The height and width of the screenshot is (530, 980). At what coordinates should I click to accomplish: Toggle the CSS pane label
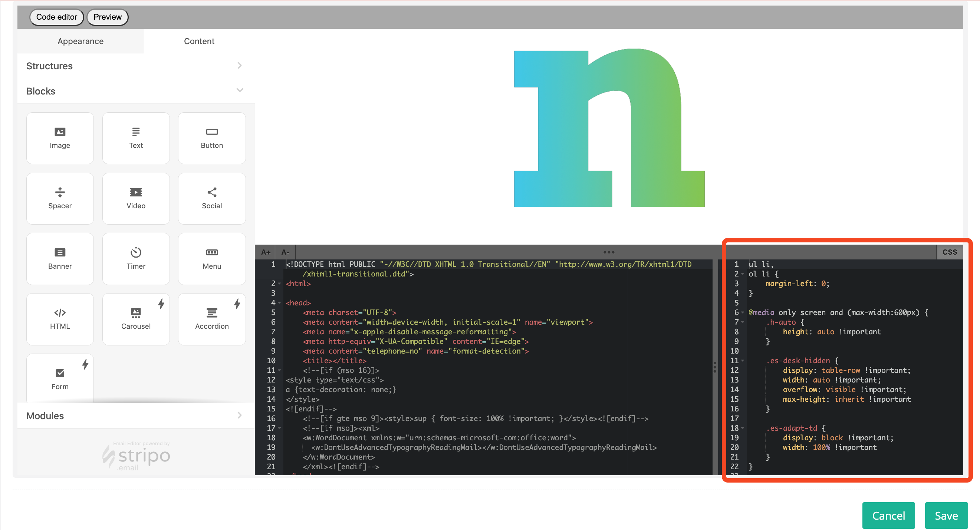949,252
